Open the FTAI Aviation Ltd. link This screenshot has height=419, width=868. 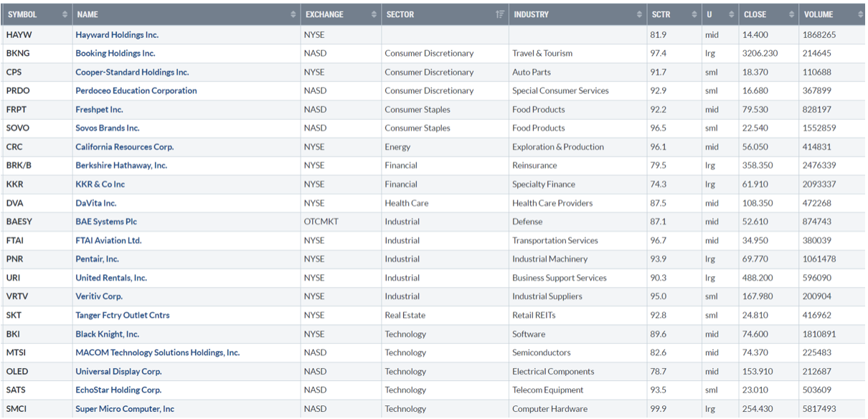click(x=108, y=240)
